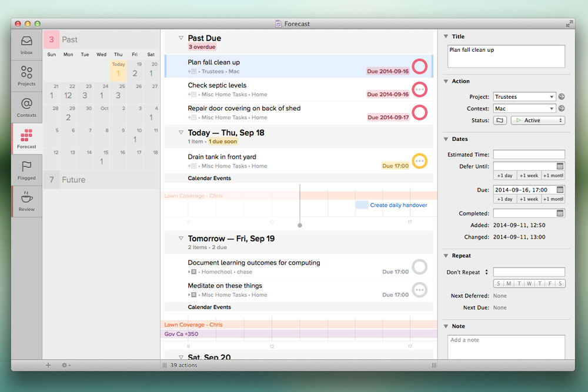Complete 'Repair door covering on back of shed'
This screenshot has height=392, width=588.
pos(420,112)
